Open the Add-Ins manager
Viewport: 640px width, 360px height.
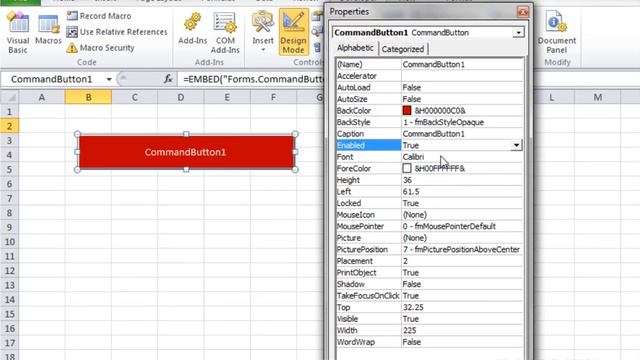[x=193, y=29]
